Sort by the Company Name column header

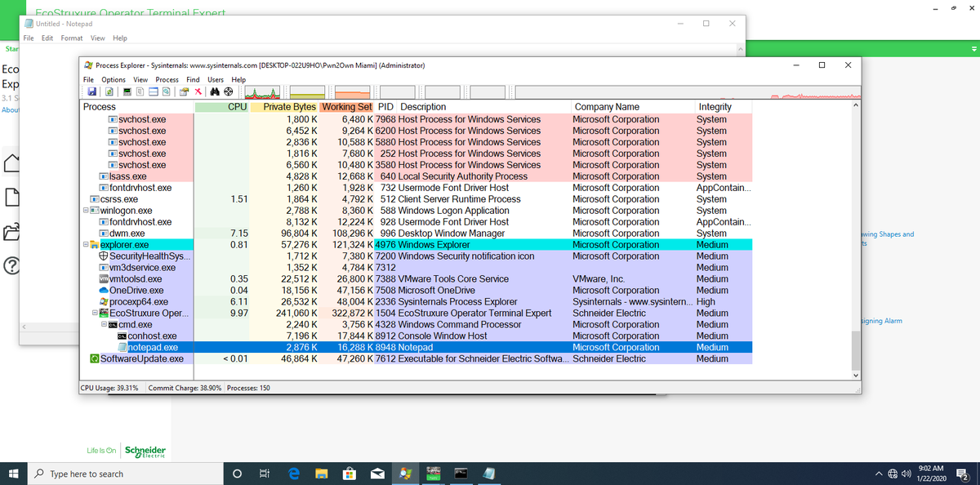[x=632, y=107]
